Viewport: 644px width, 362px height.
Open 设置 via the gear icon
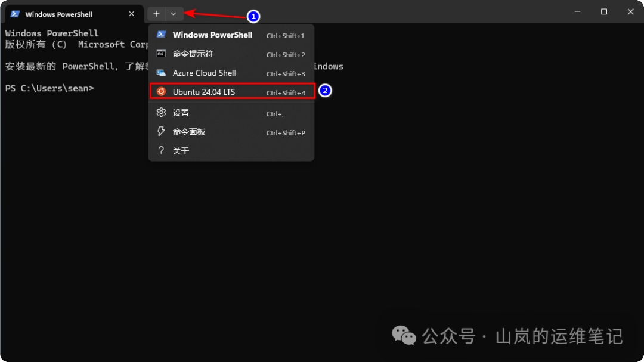tap(161, 112)
